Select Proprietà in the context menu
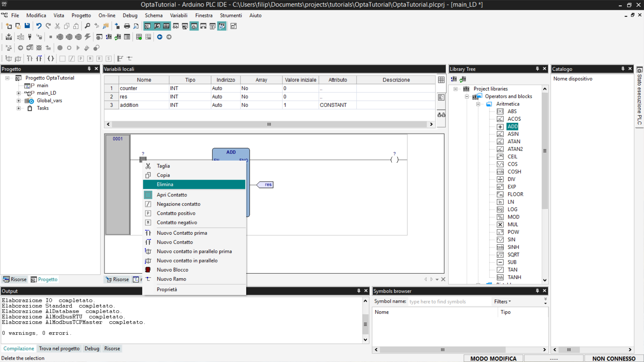This screenshot has width=644, height=362. 167,290
